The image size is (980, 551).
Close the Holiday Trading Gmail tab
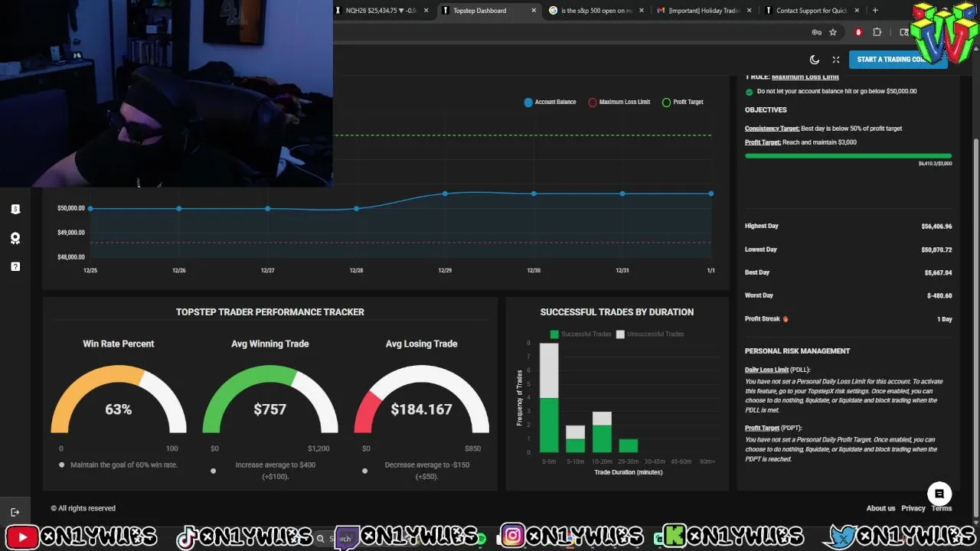pyautogui.click(x=749, y=11)
